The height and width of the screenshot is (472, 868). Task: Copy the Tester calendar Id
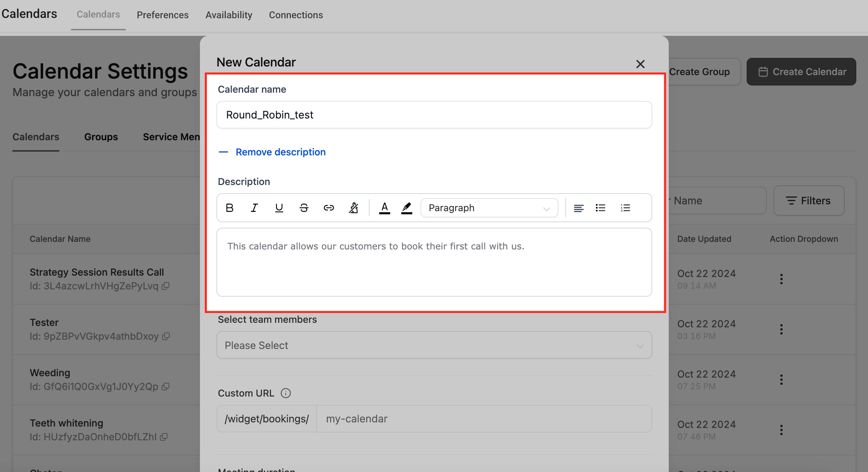[x=166, y=336]
